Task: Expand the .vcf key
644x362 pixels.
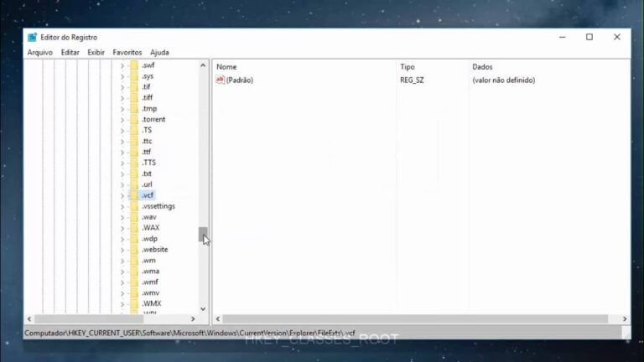Action: (x=122, y=196)
